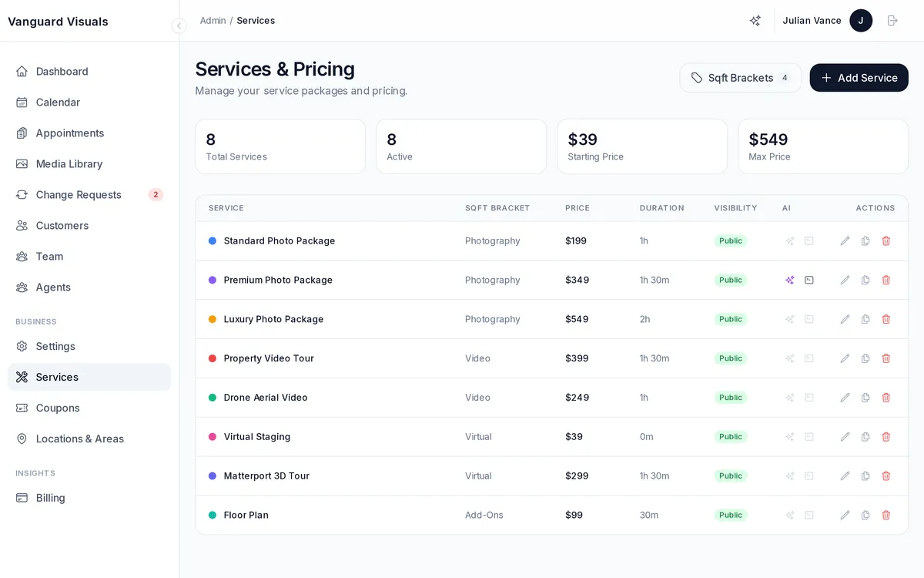The image size is (924, 578).
Task: Toggle AI sparkles for Premium Photo Package
Action: (789, 280)
